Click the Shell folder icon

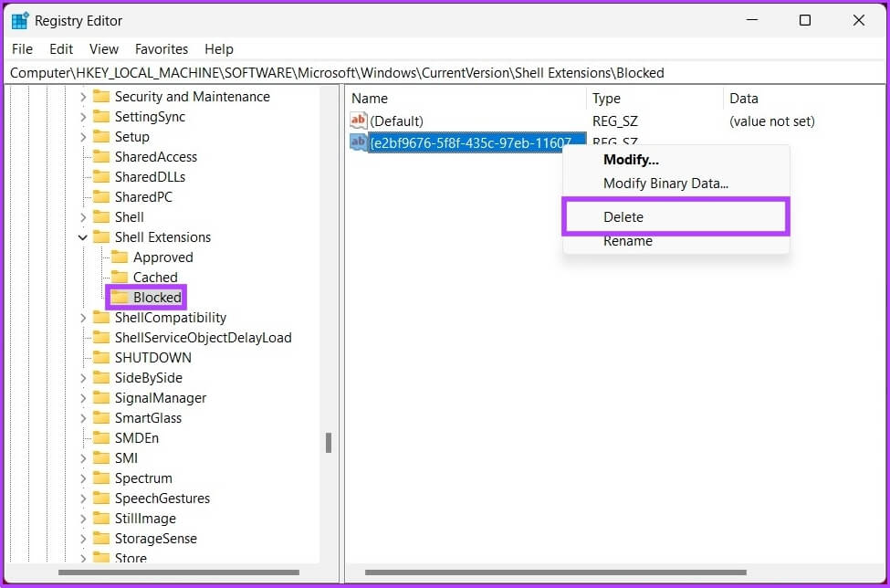coord(101,216)
